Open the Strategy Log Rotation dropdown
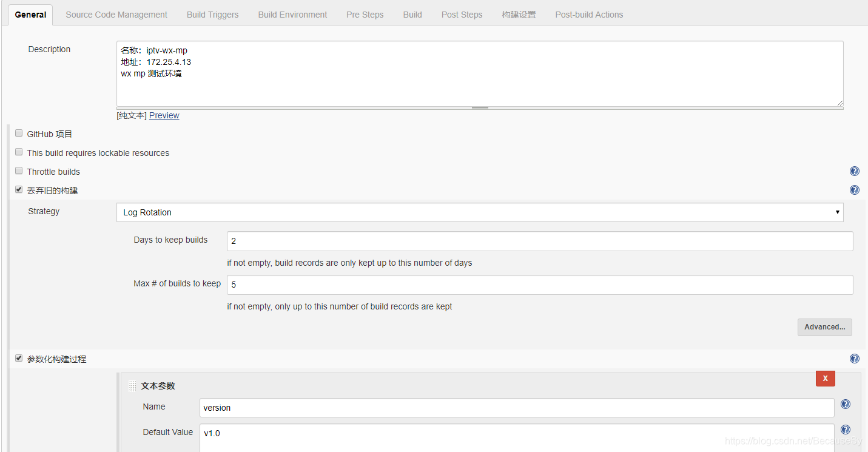 point(480,212)
